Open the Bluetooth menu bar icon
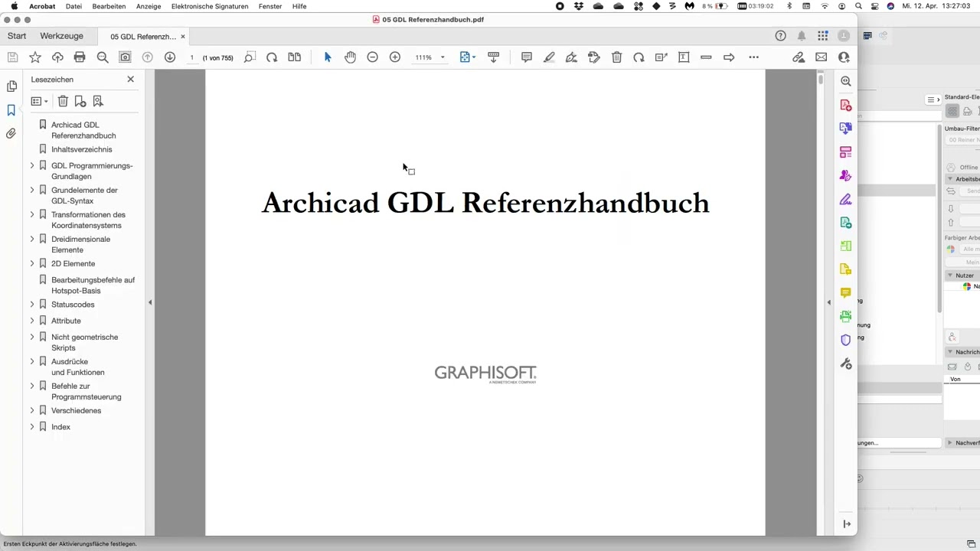This screenshot has height=551, width=980. [789, 6]
